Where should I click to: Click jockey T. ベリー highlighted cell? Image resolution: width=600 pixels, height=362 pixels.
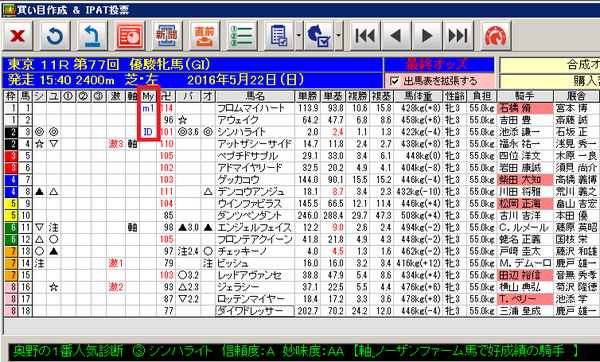pos(525,299)
